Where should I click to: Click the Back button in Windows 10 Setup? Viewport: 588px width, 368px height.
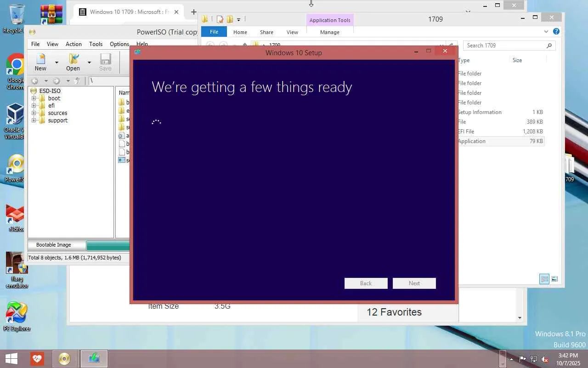(x=366, y=283)
